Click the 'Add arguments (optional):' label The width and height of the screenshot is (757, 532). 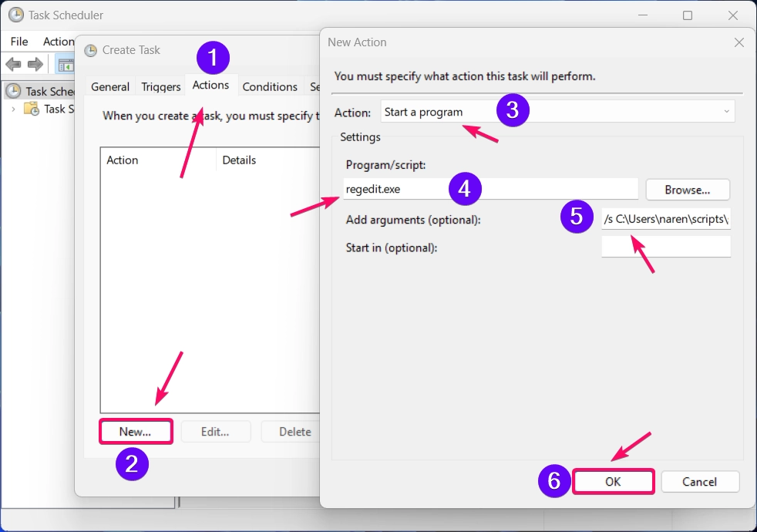pos(413,220)
